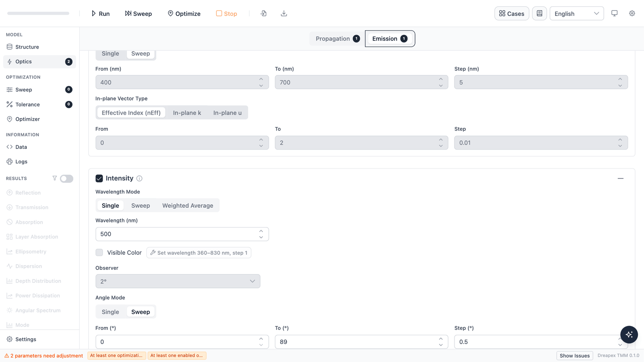Open the gear settings icon at top right
This screenshot has height=362, width=644.
pyautogui.click(x=632, y=13)
